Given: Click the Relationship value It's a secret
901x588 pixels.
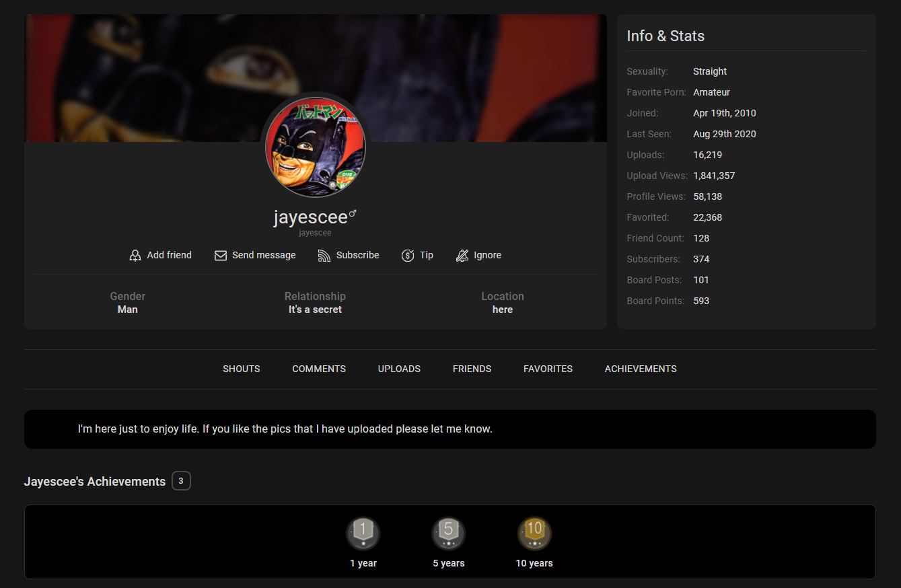Looking at the screenshot, I should 315,309.
